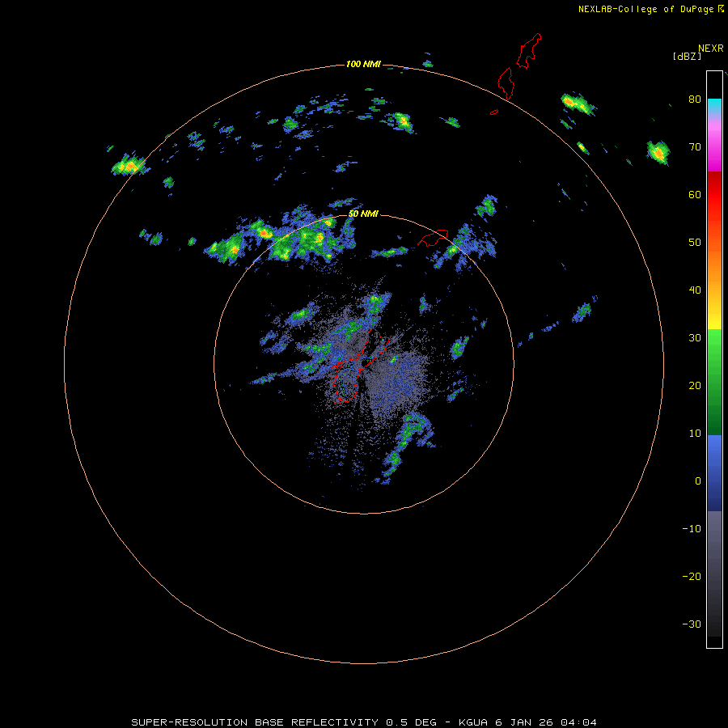Select the 10 dBZ scale label
The image size is (728, 728).
click(x=695, y=434)
